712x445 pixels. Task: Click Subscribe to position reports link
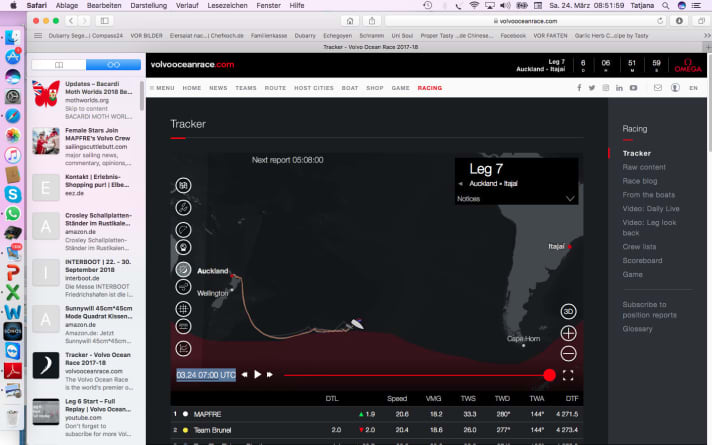click(649, 310)
